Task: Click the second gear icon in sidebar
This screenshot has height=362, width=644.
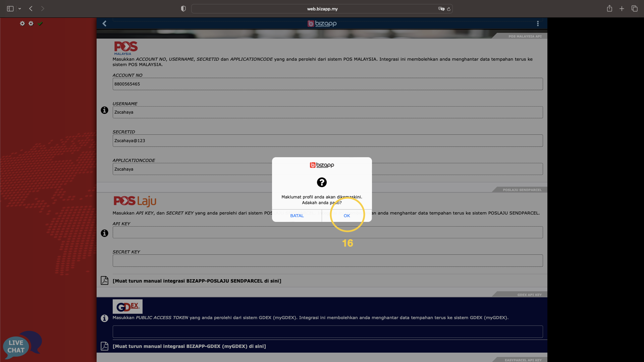Action: click(x=31, y=23)
